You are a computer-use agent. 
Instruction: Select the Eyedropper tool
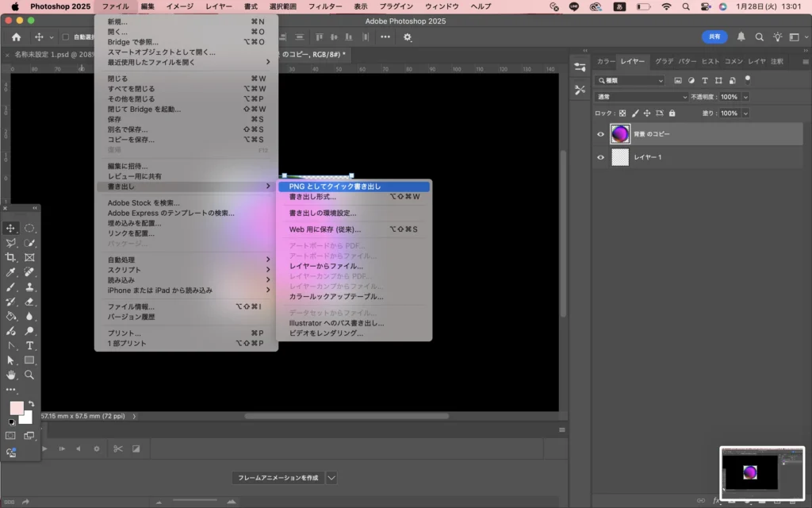tap(11, 272)
